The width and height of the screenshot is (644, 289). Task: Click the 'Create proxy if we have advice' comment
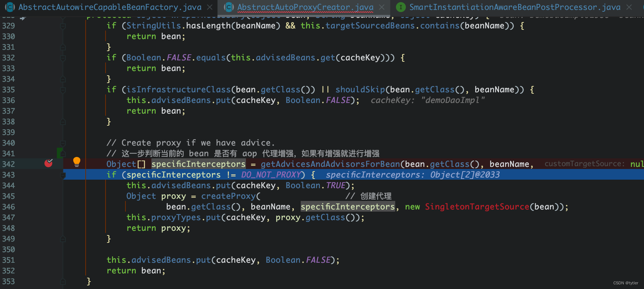click(190, 143)
